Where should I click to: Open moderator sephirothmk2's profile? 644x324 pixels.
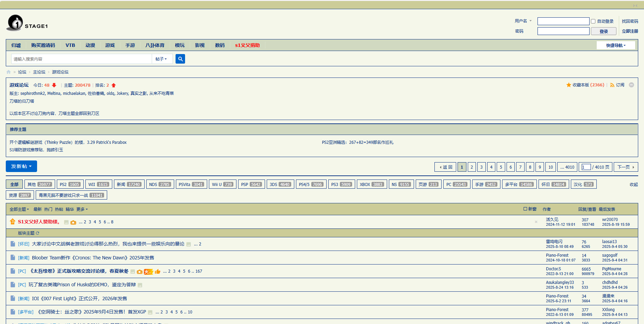(x=33, y=93)
